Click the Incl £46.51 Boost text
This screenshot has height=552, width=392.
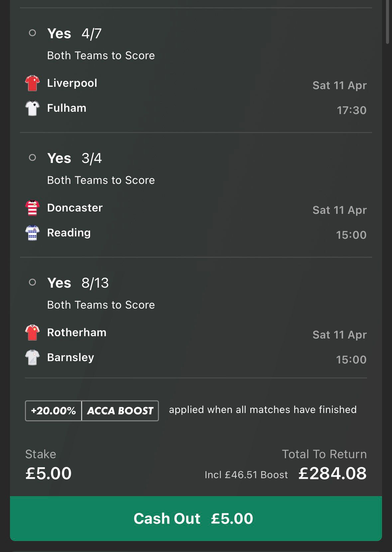click(246, 475)
